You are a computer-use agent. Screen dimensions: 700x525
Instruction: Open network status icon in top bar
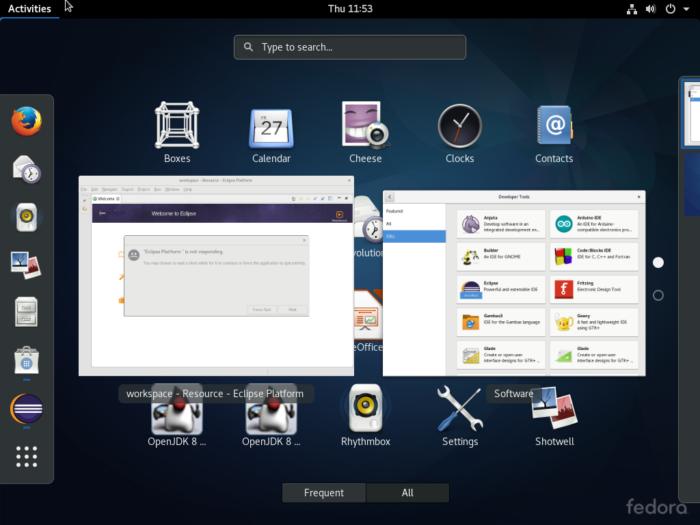pyautogui.click(x=632, y=9)
